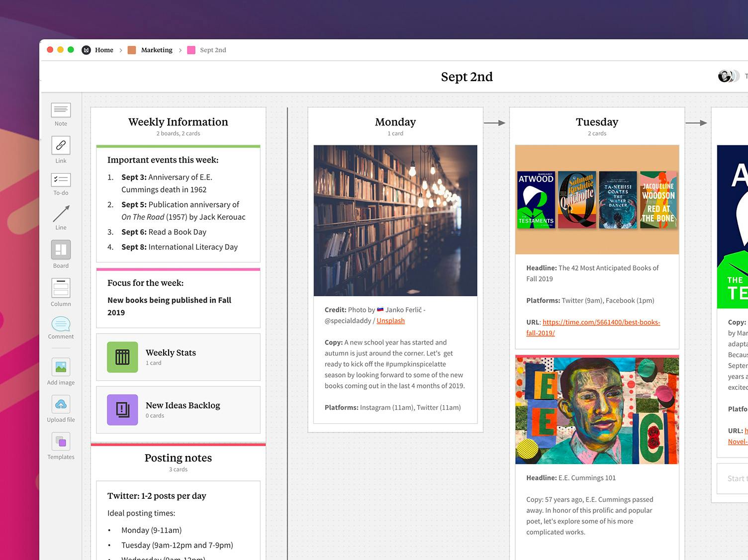Click the Posting notes column title

(178, 458)
